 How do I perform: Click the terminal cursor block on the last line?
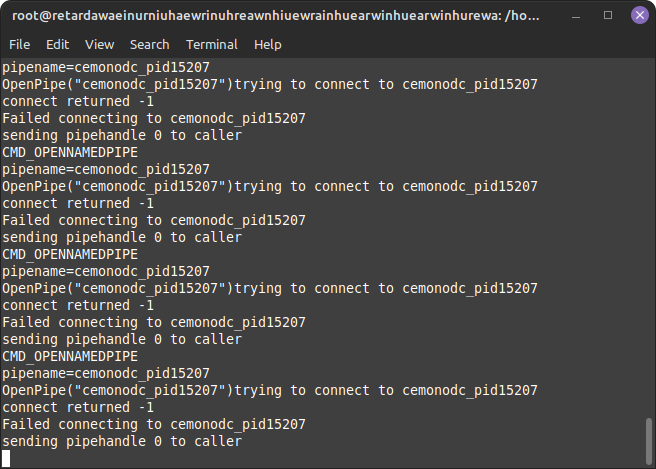coord(6,458)
